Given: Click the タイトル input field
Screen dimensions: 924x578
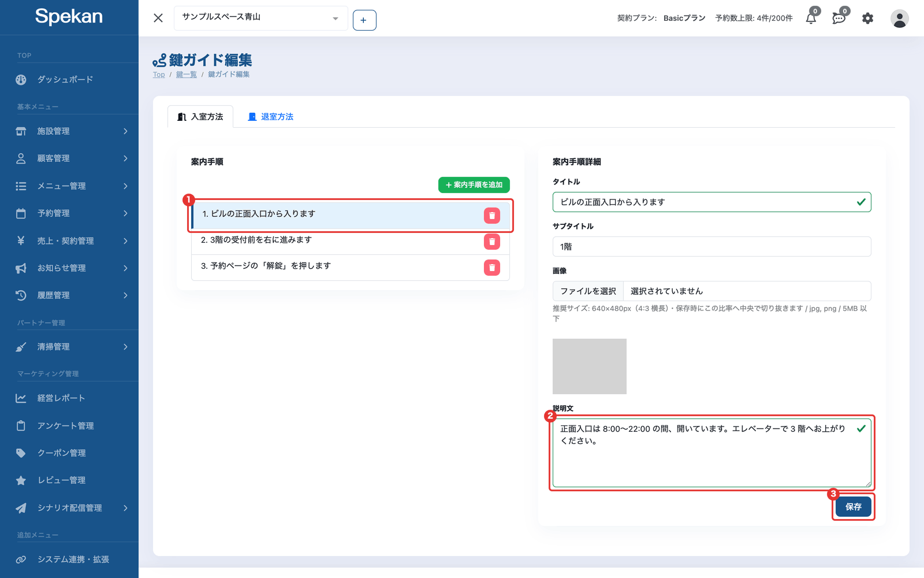Looking at the screenshot, I should [711, 202].
